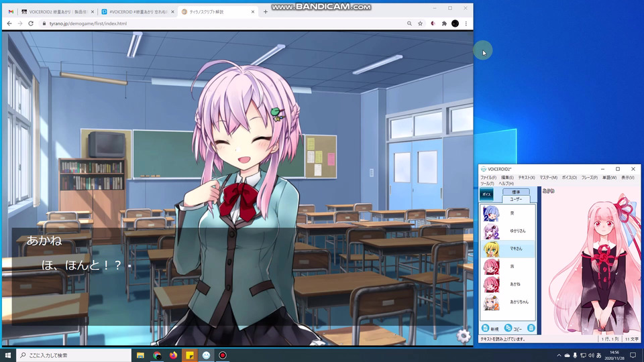
Task: Open the Chrome profile avatar
Action: [455, 23]
